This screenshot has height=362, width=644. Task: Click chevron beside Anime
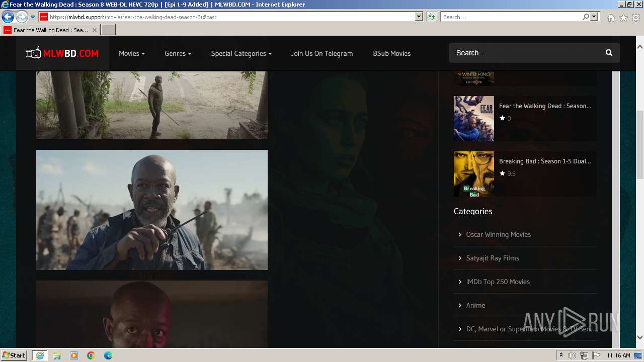click(x=460, y=305)
